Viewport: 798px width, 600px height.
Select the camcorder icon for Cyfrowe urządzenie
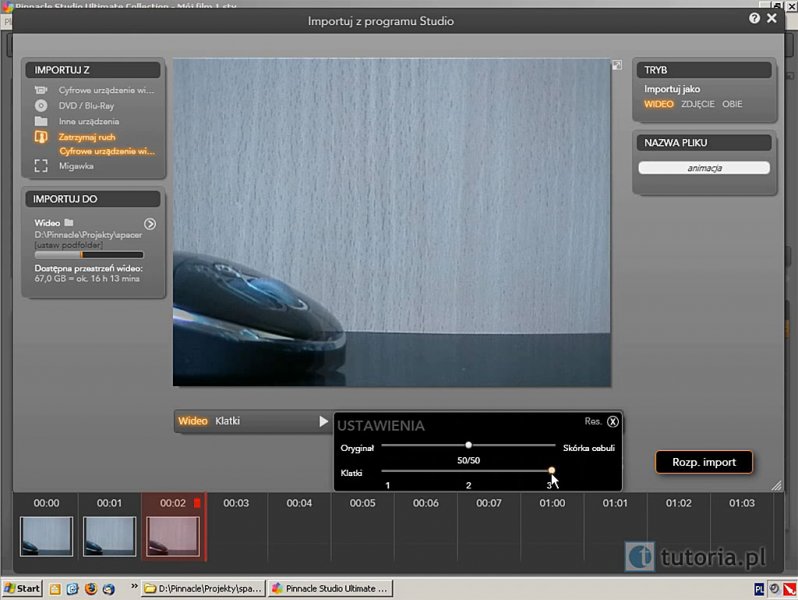point(41,90)
